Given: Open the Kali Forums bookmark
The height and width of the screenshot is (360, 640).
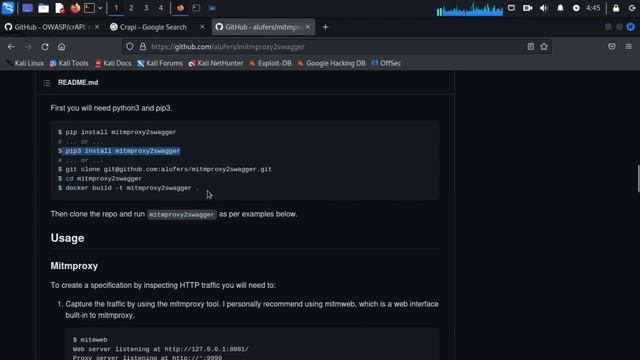Looking at the screenshot, I should 160,63.
